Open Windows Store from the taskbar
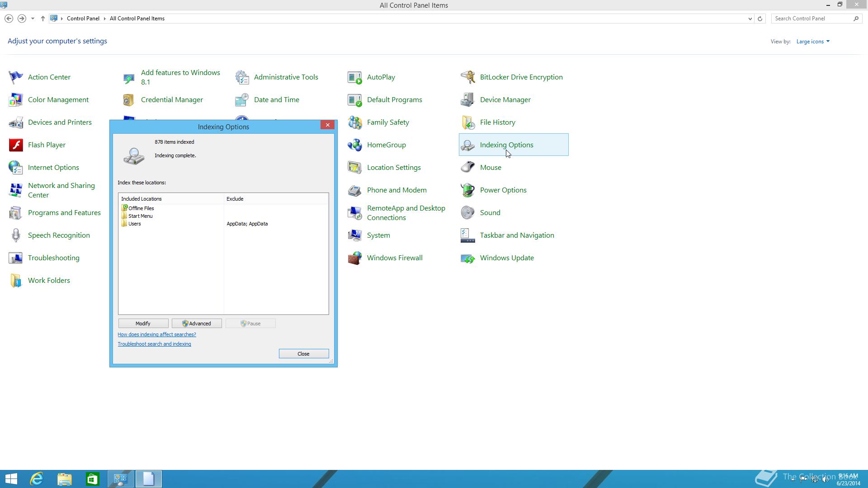 (x=93, y=479)
